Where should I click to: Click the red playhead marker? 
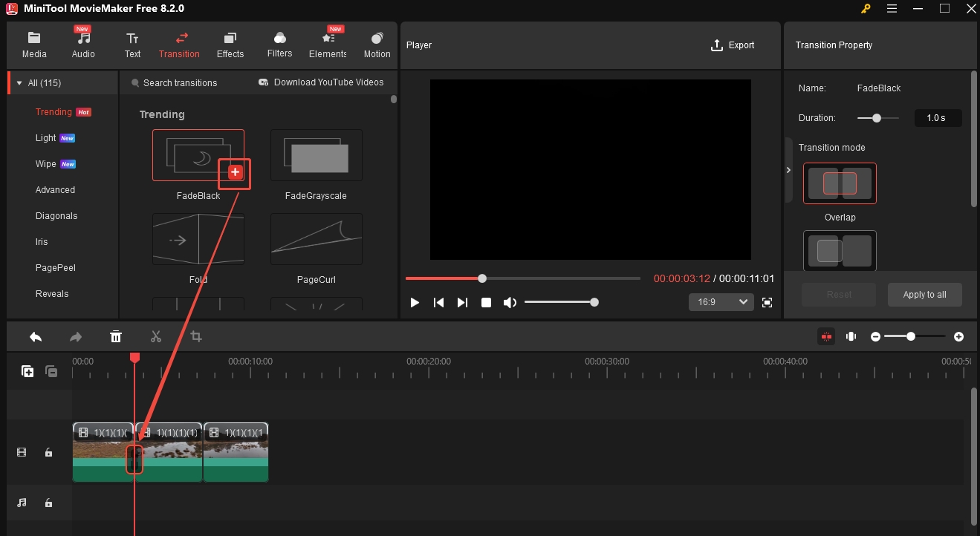(134, 358)
